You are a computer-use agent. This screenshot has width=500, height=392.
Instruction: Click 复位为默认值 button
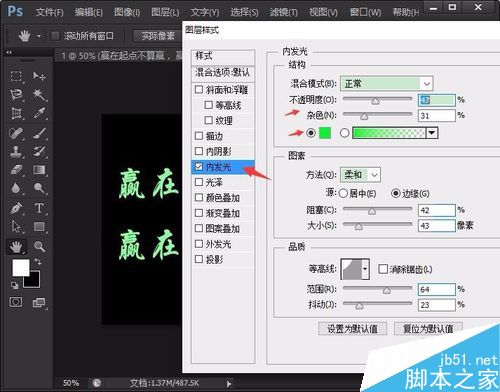428,329
